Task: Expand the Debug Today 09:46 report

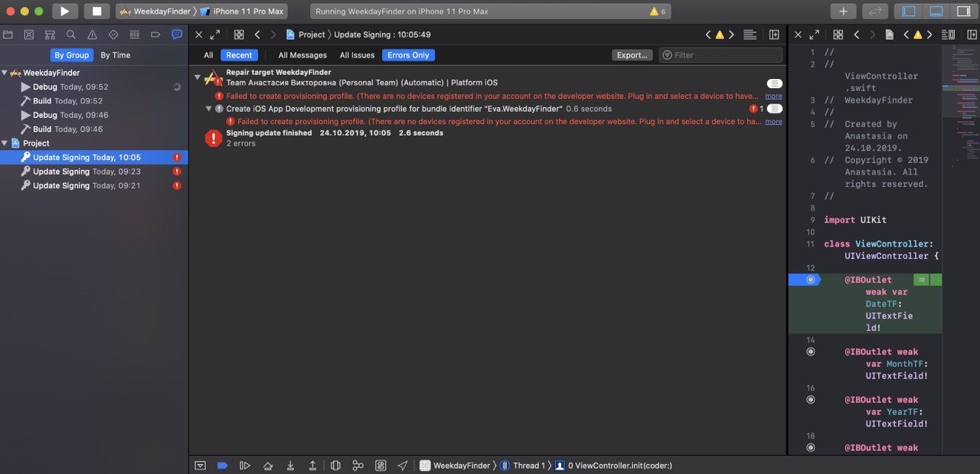Action: 24,115
